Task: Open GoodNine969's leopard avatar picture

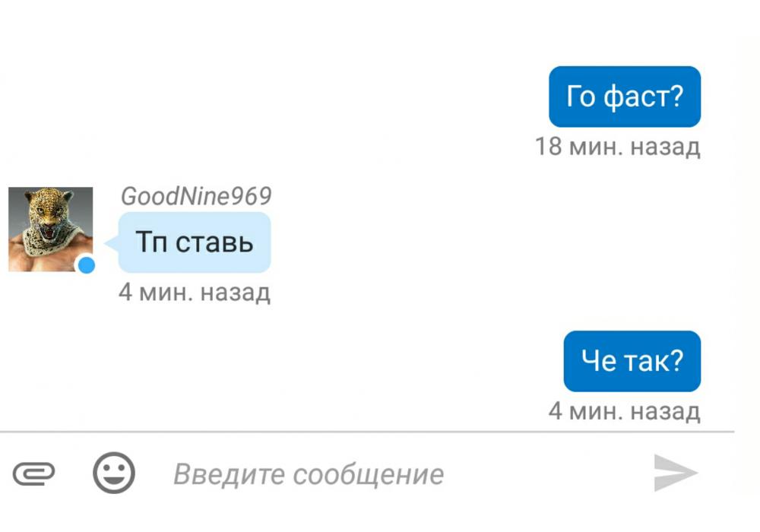Action: point(50,229)
